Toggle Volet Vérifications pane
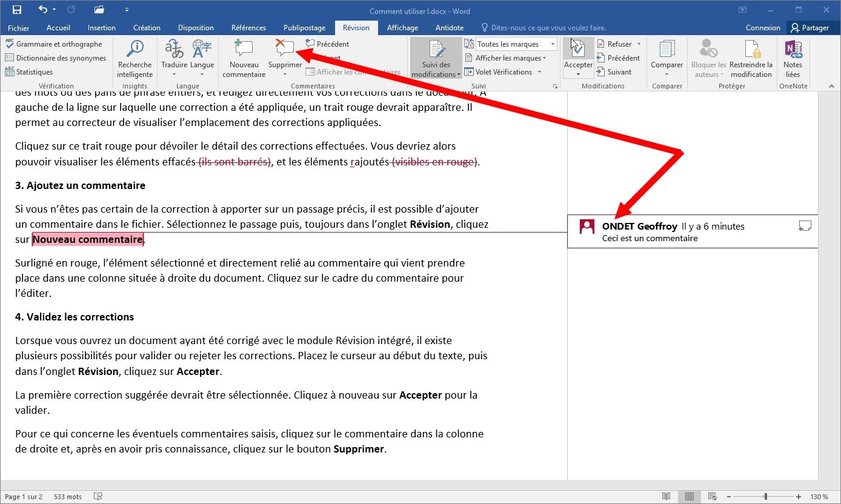Image resolution: width=841 pixels, height=504 pixels. (503, 72)
